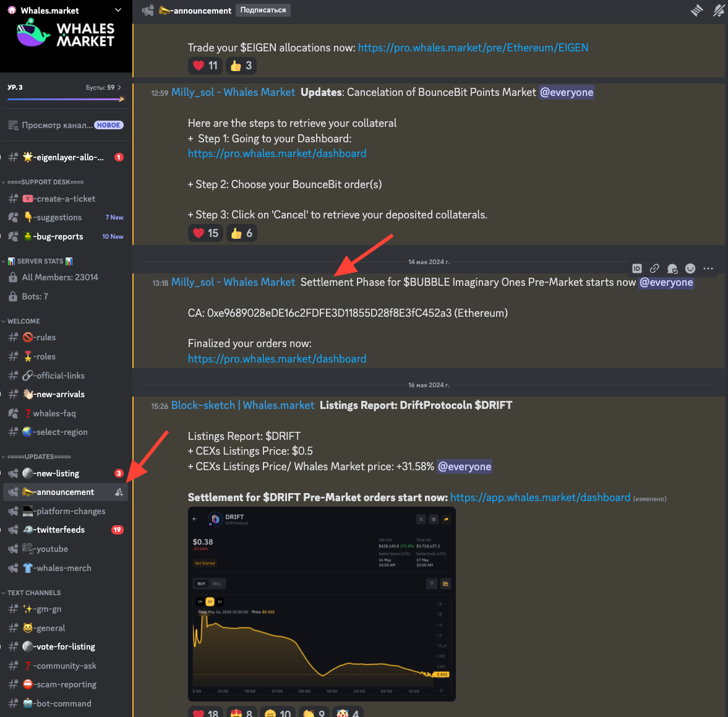Open the gm-gn text channel
The width and height of the screenshot is (728, 717).
click(x=66, y=609)
